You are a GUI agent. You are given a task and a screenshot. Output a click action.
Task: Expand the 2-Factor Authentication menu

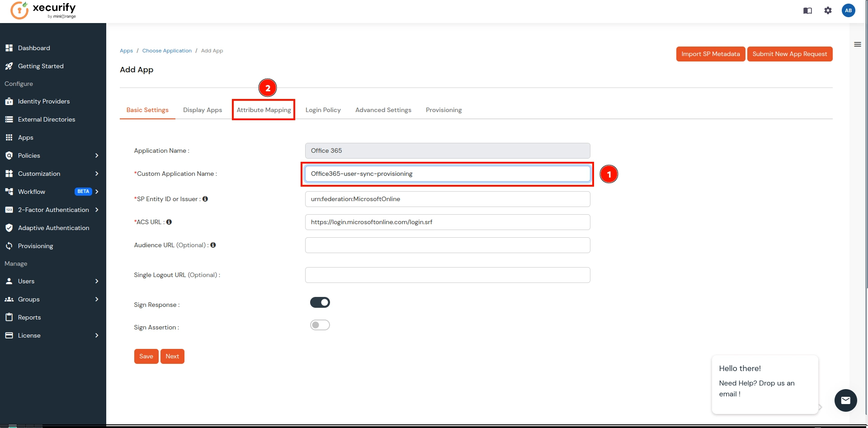pos(52,210)
